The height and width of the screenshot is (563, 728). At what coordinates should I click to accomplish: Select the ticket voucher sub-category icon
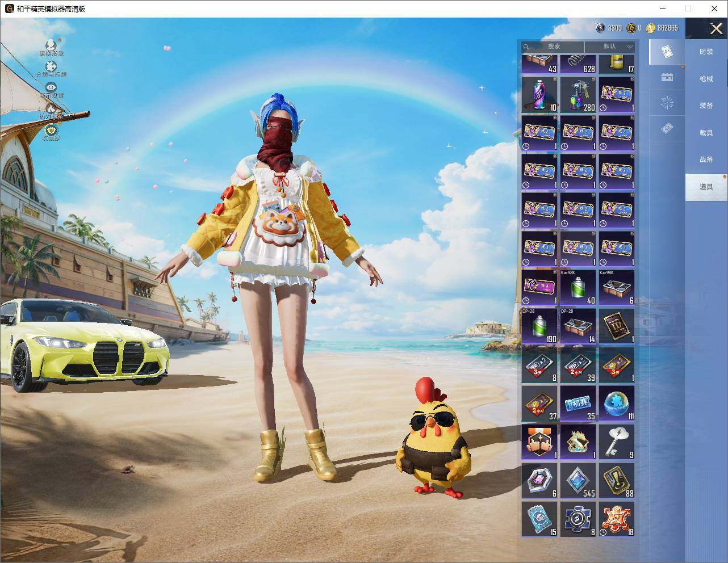coord(667,129)
